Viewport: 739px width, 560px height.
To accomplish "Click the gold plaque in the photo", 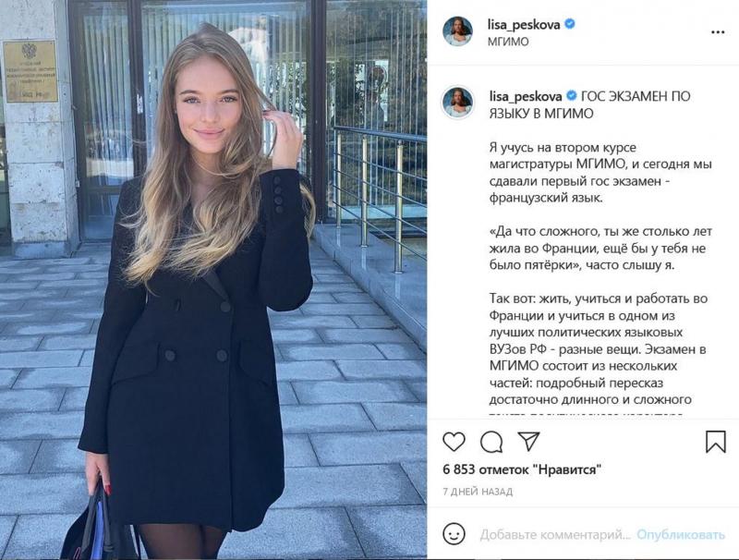I will point(30,71).
